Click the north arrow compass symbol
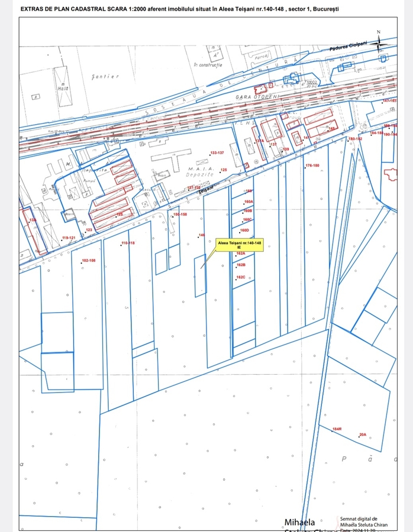The height and width of the screenshot is (532, 413). click(x=379, y=42)
